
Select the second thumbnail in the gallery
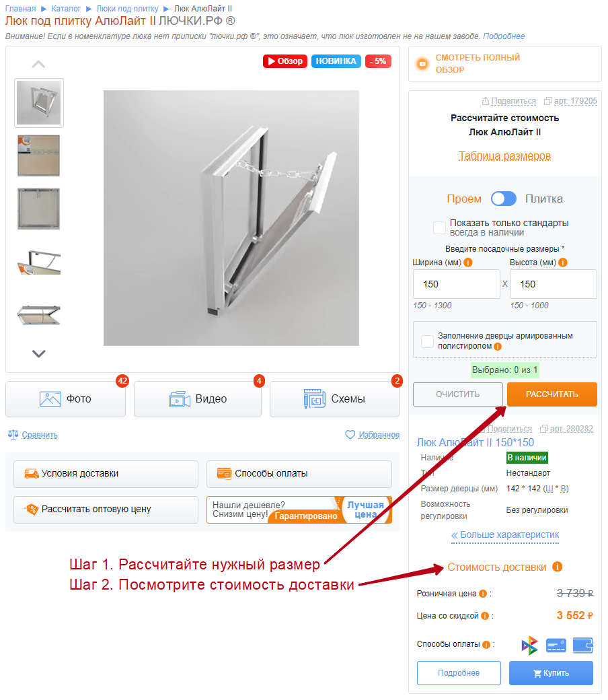39,155
